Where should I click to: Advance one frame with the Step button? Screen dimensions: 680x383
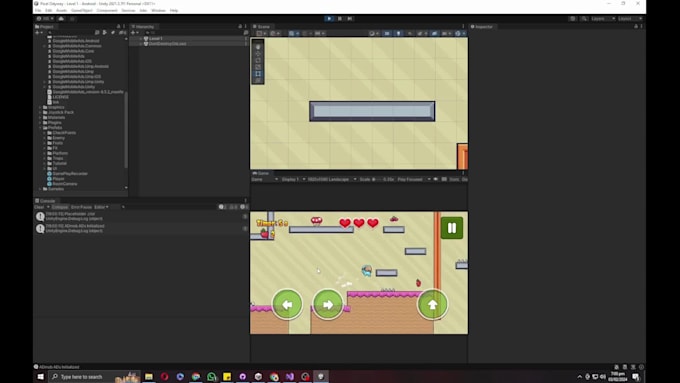[x=350, y=19]
